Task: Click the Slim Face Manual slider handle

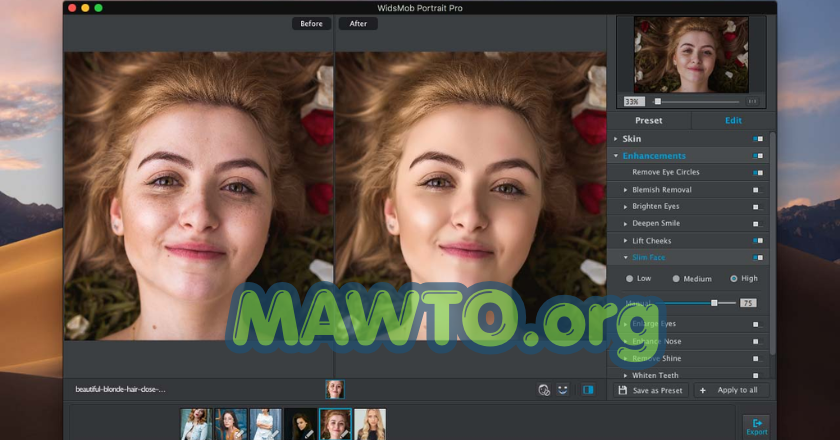Action: [x=714, y=303]
